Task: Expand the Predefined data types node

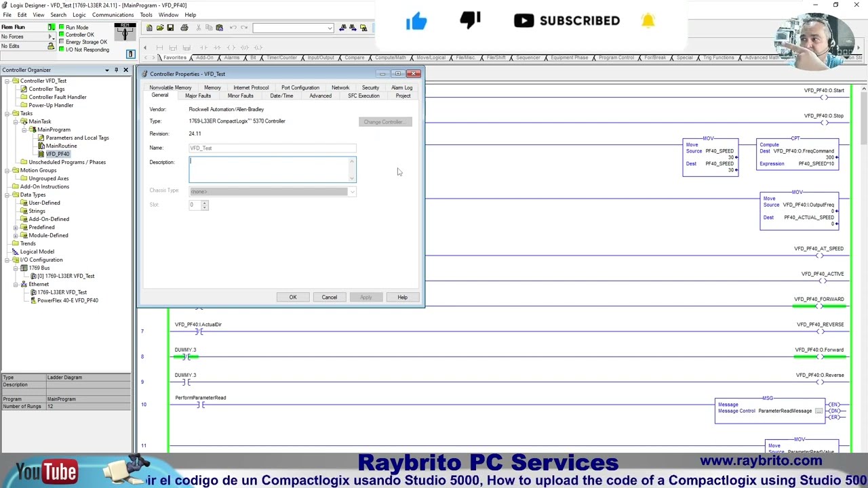Action: pos(16,227)
